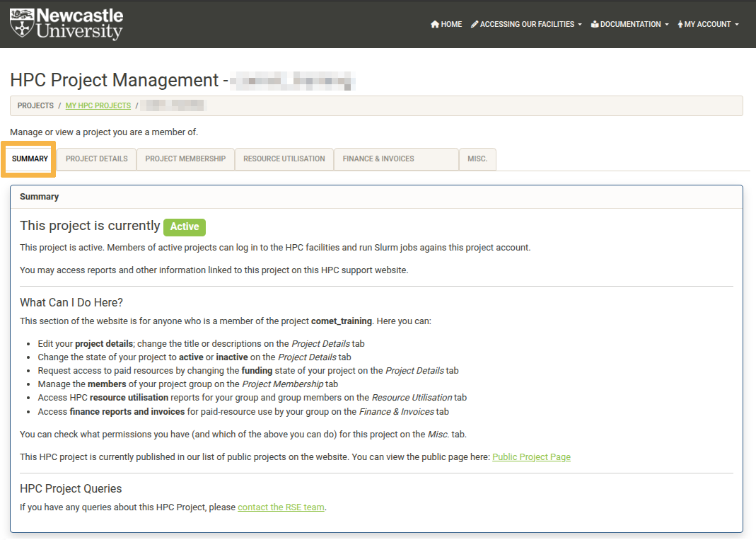Open the Public Project Page link
Image resolution: width=756 pixels, height=540 pixels.
531,457
